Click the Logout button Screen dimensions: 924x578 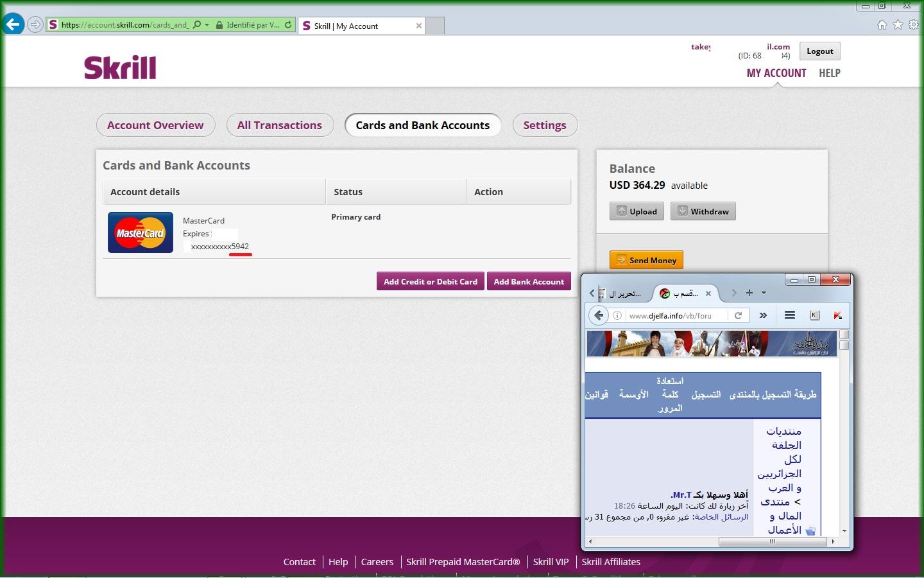[x=819, y=51]
